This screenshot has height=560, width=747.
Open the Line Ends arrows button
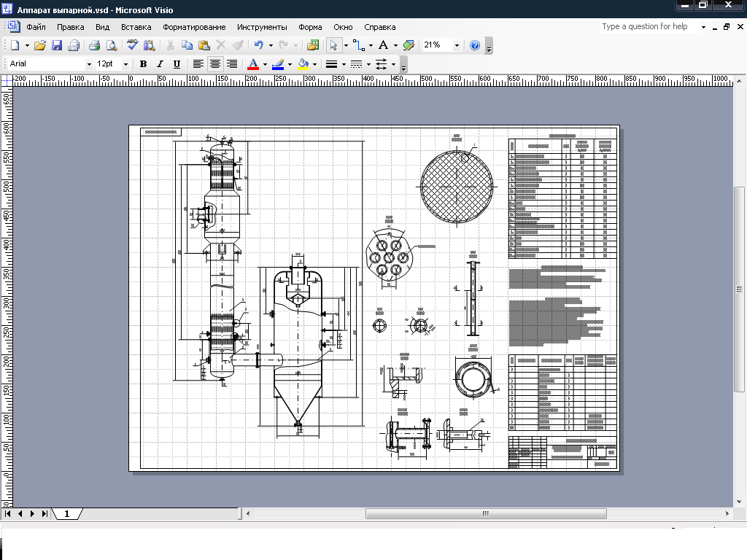coord(382,64)
